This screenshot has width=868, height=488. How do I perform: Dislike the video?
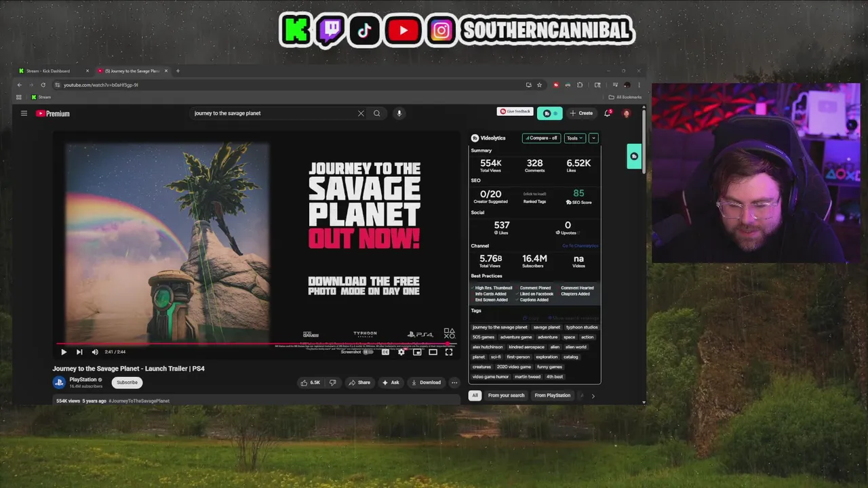click(332, 382)
